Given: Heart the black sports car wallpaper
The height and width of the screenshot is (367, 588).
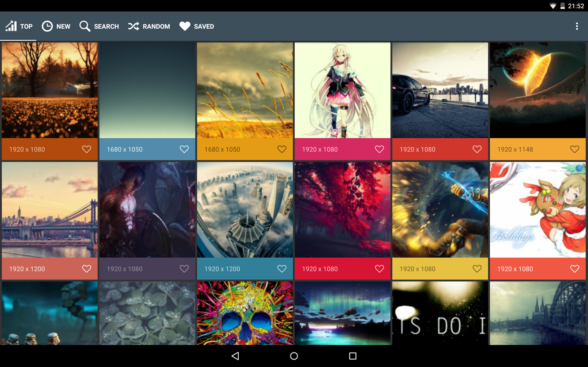Looking at the screenshot, I should tap(477, 149).
